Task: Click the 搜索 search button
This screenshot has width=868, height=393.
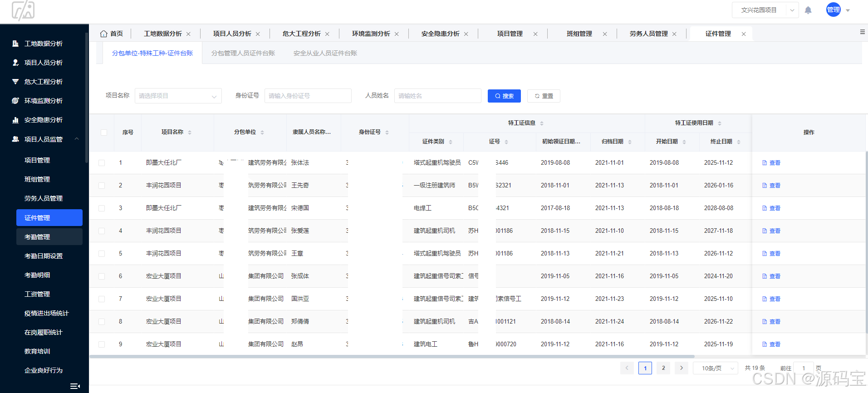Action: coord(504,96)
